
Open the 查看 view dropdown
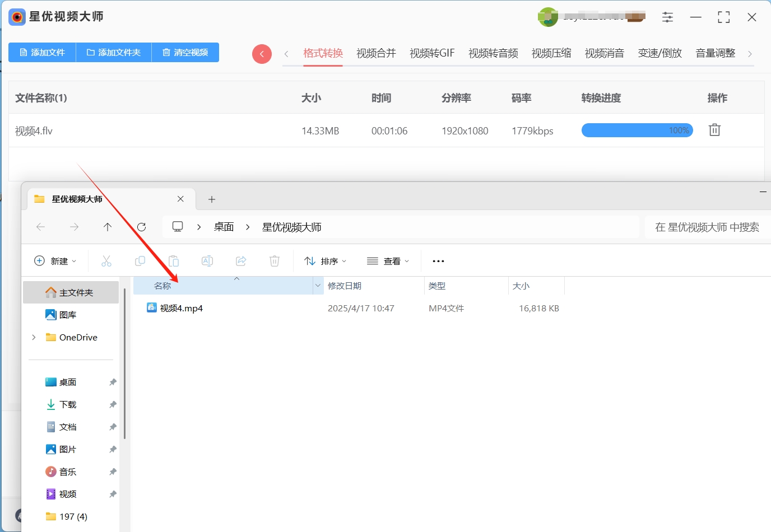coord(388,261)
